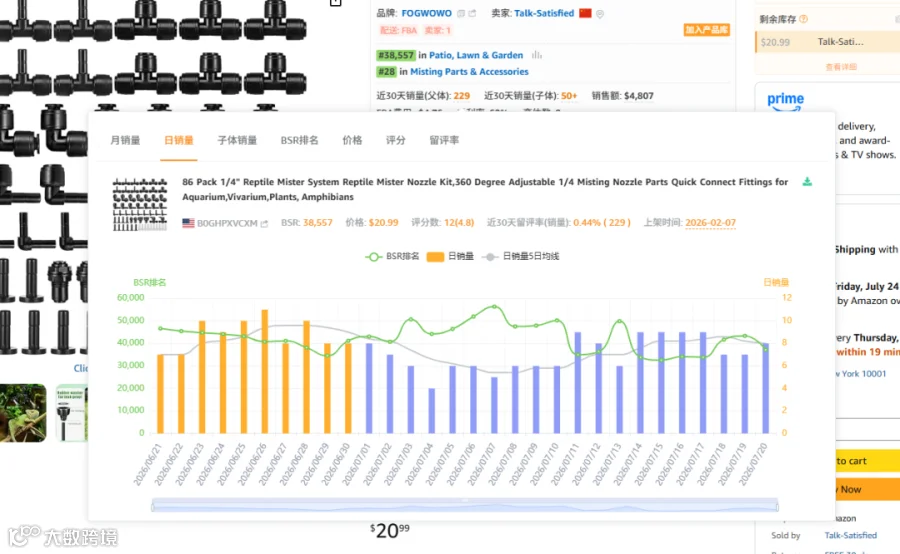The image size is (900, 554).
Task: Click the right handle of range slider
Action: tap(778, 506)
